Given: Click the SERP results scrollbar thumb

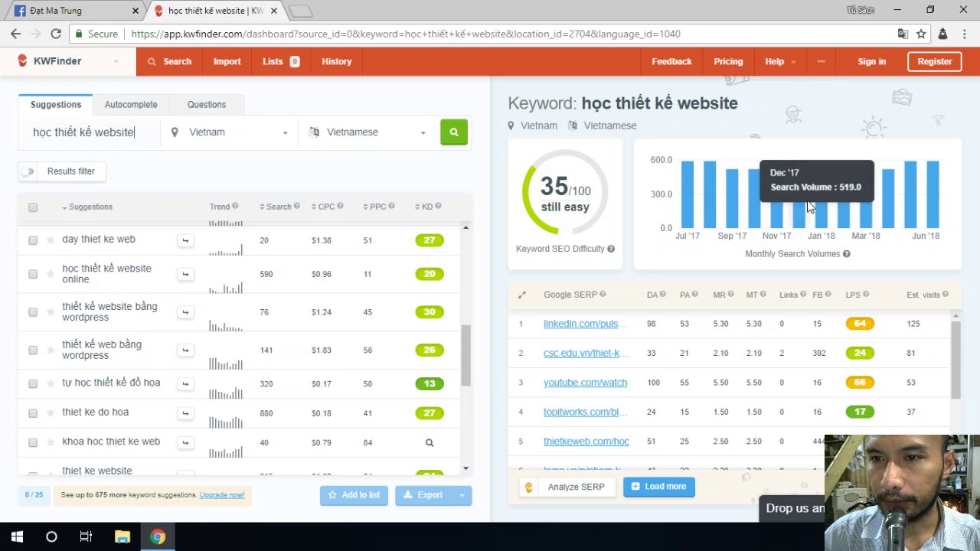Looking at the screenshot, I should pos(955,360).
